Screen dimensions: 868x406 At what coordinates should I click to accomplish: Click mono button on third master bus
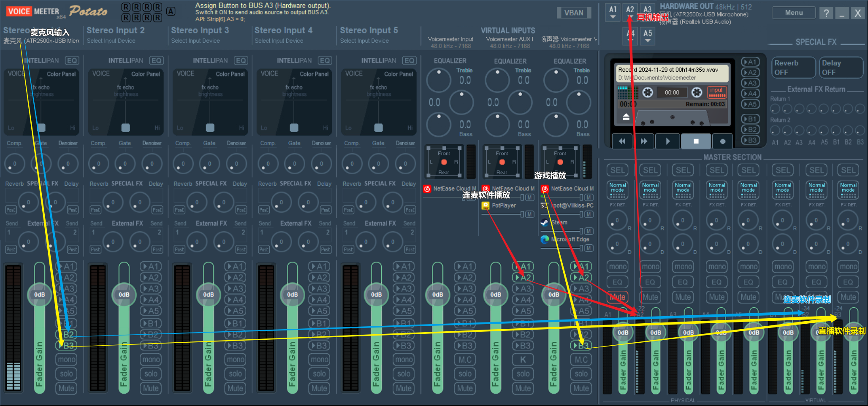(683, 267)
